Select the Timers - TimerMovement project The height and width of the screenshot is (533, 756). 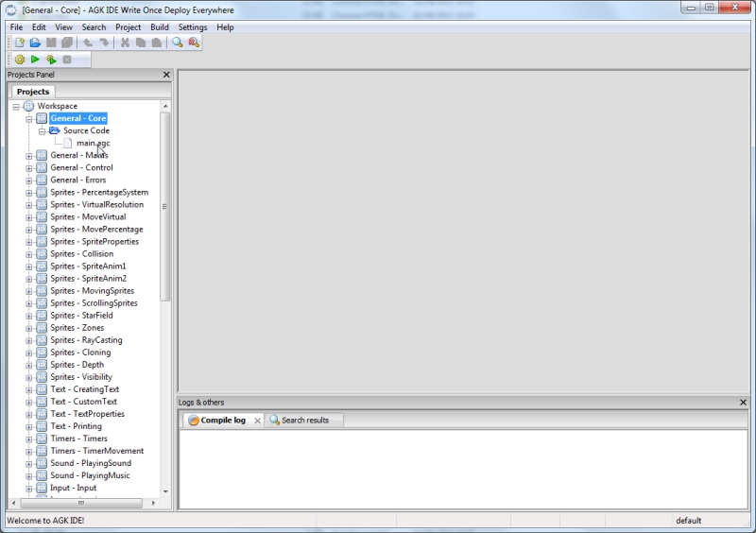coord(97,451)
